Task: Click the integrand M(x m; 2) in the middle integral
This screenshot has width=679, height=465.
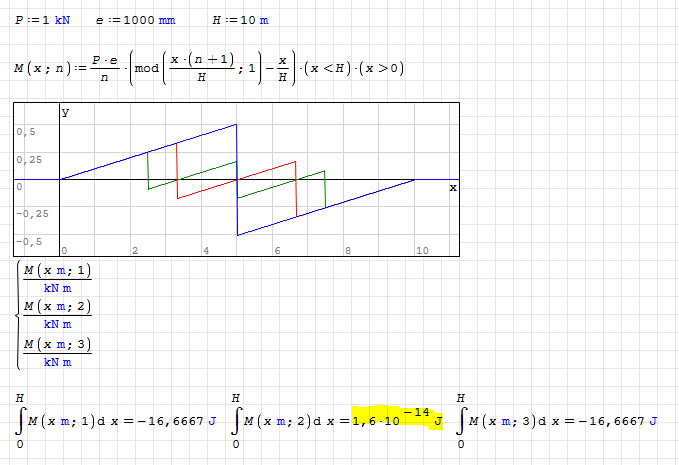Action: point(282,422)
